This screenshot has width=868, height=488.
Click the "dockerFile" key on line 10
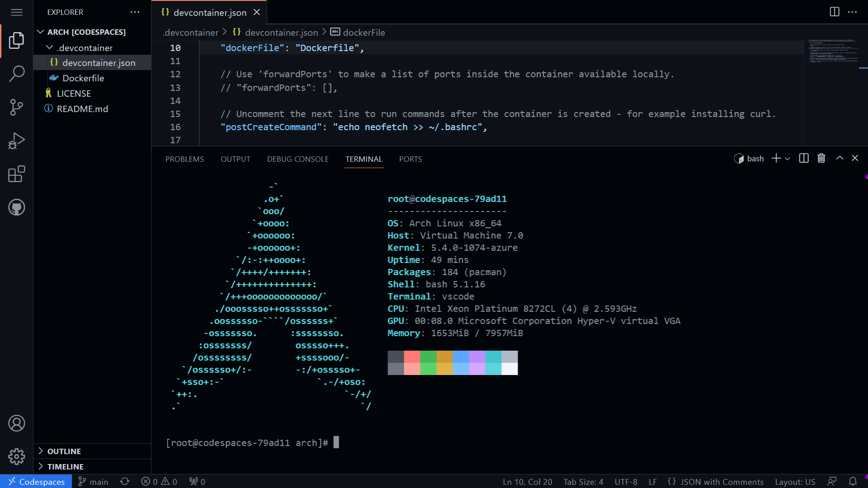pyautogui.click(x=252, y=48)
